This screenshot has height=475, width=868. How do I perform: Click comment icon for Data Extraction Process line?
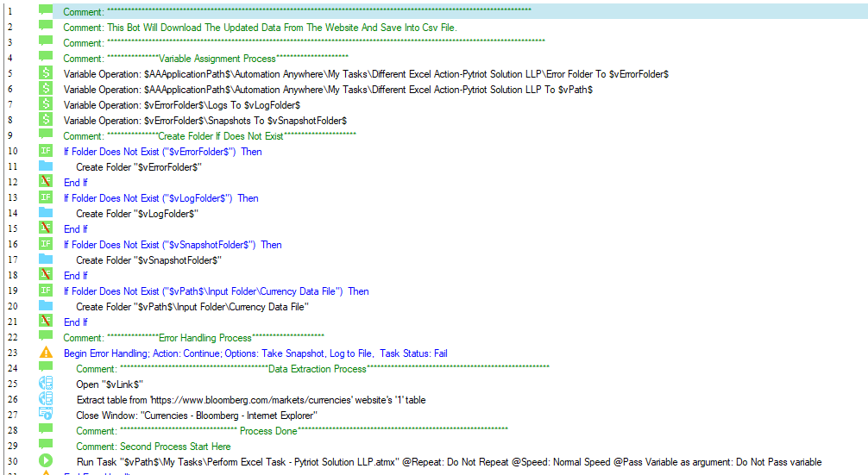46,366
